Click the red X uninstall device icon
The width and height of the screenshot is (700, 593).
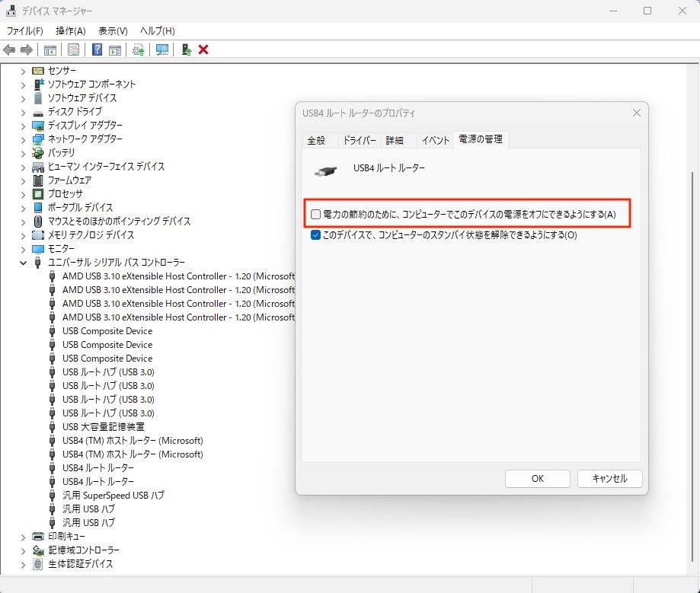click(x=203, y=49)
